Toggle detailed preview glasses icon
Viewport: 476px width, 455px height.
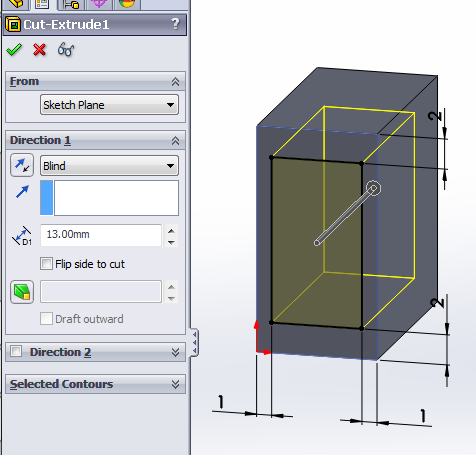(x=66, y=50)
